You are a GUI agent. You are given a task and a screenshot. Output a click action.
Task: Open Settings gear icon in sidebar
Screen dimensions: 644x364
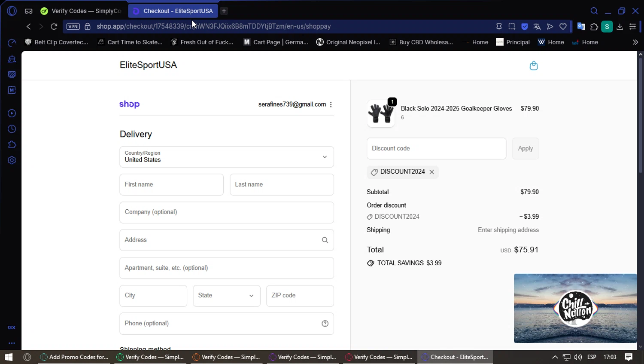coord(12,160)
